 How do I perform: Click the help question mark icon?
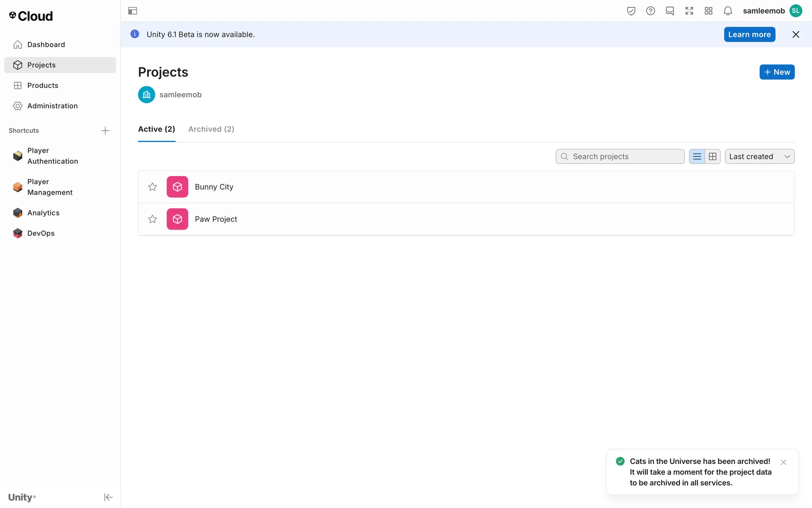click(x=650, y=11)
